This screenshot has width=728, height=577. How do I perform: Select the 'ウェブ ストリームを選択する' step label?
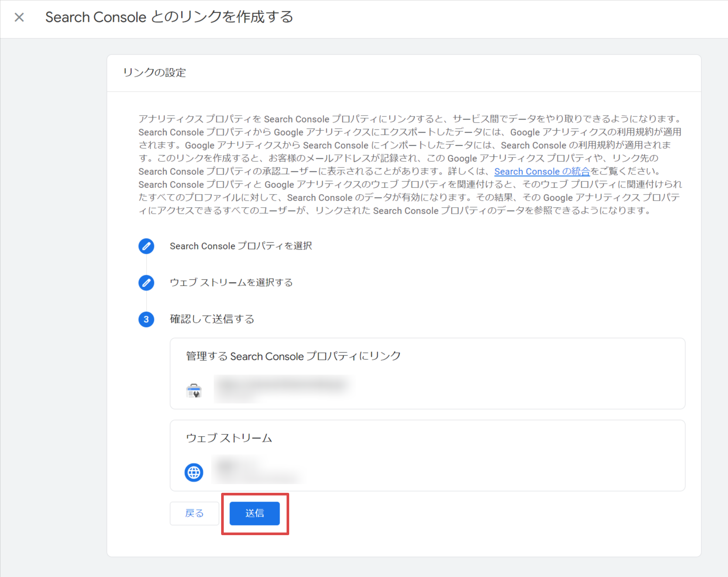tap(231, 283)
